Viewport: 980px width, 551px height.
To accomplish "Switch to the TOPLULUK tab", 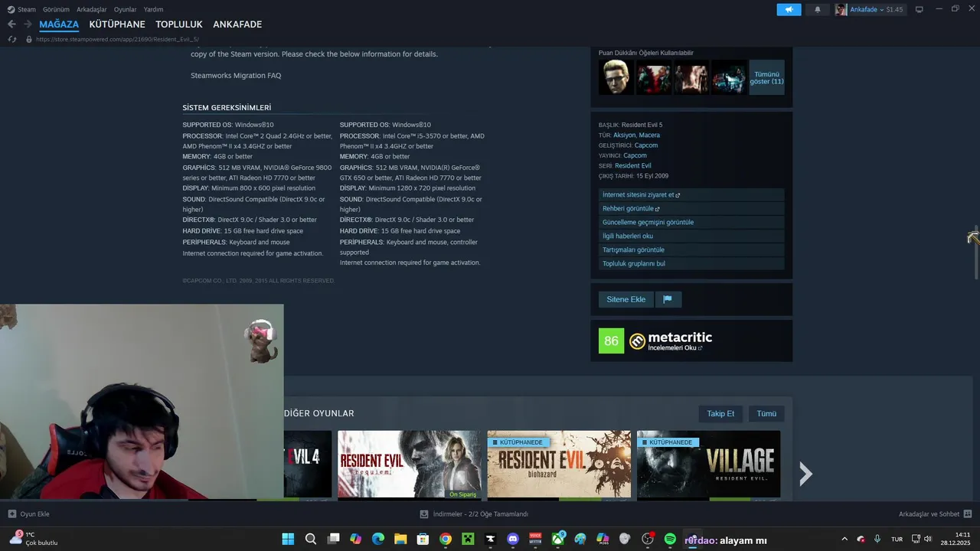I will (179, 24).
